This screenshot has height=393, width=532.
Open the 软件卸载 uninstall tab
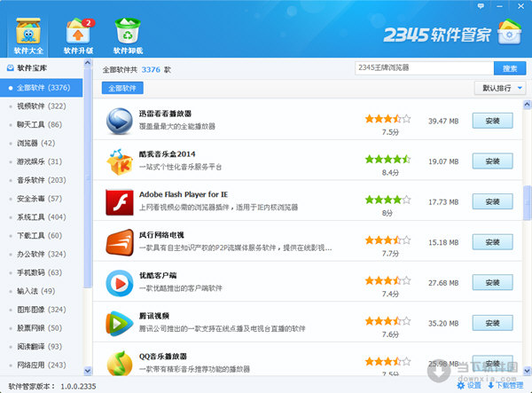coord(128,36)
